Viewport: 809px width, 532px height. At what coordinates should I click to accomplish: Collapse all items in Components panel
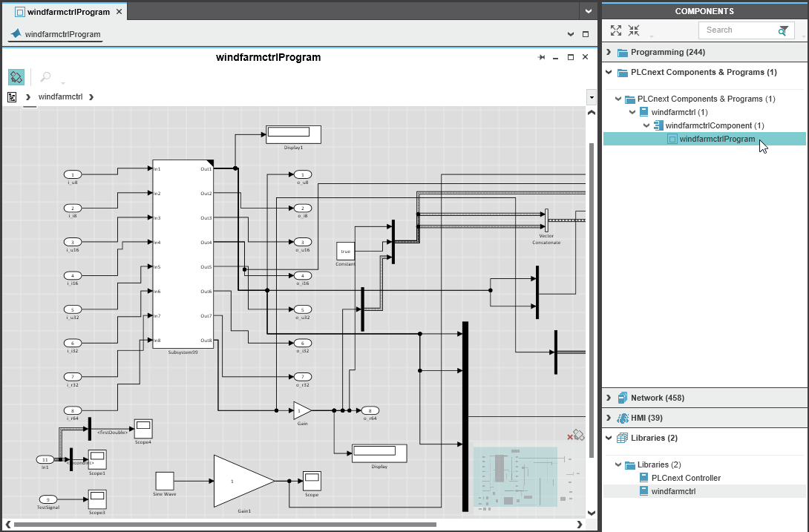click(x=633, y=30)
